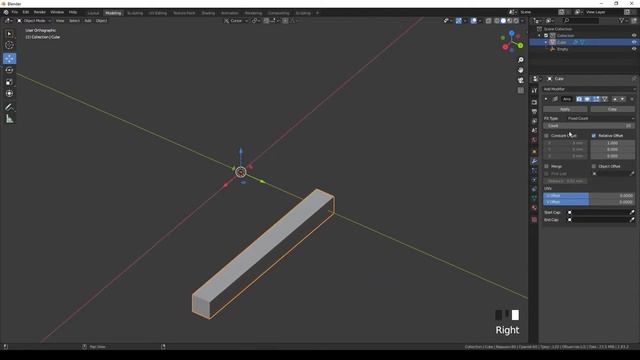Open the Object Mode dropdown
This screenshot has height=360, width=640.
point(34,20)
